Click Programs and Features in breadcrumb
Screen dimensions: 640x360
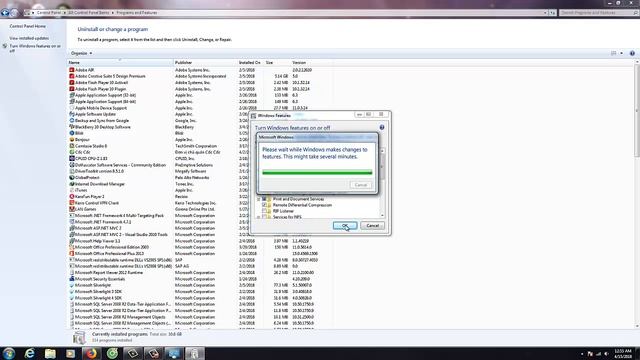(137, 13)
